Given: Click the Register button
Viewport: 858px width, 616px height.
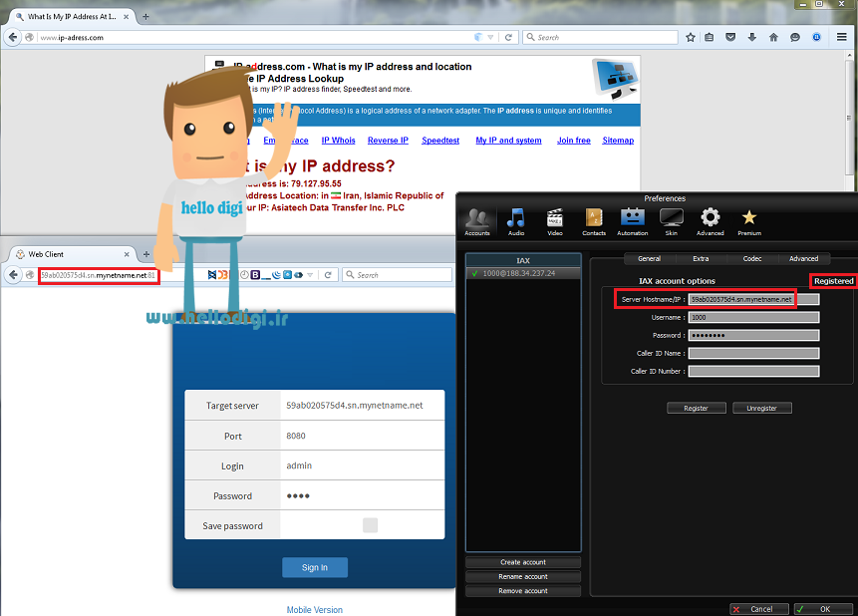Looking at the screenshot, I should pos(696,408).
